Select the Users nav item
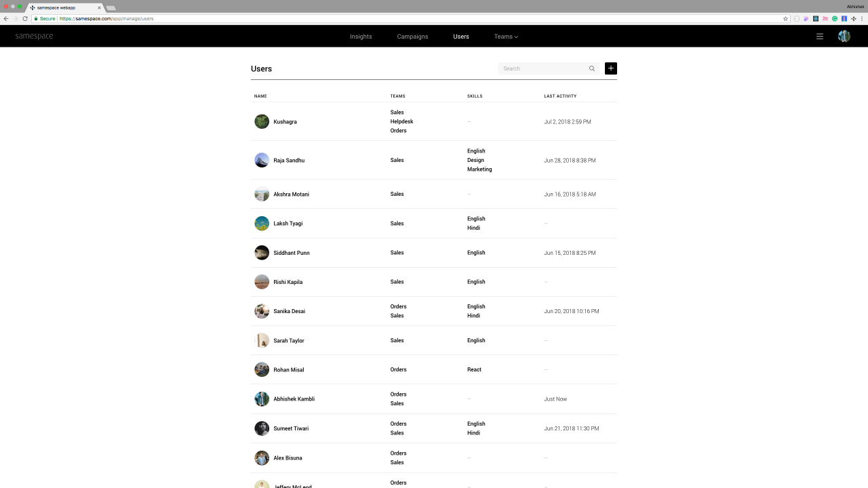The image size is (868, 488). click(x=461, y=37)
